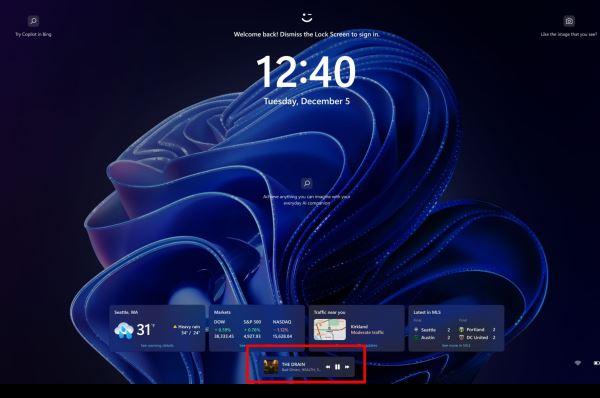Click the 'Welcome back! Dismiss the Lock Screen' message

(307, 34)
